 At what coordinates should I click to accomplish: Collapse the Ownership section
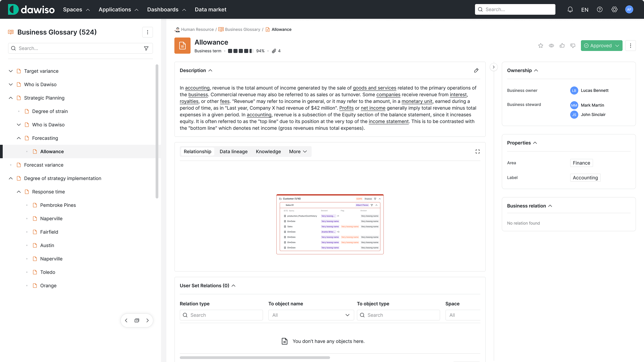[537, 70]
